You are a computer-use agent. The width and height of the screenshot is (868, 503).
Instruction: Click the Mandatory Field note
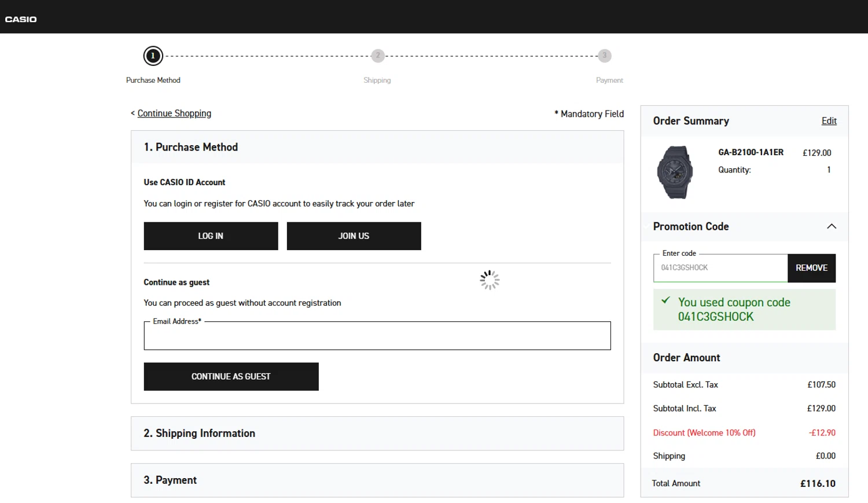[x=589, y=114]
